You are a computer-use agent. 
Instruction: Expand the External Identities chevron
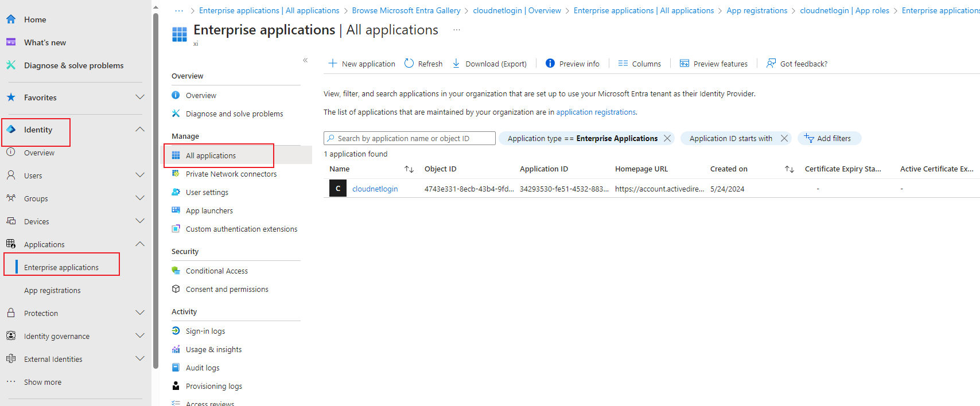pos(140,359)
